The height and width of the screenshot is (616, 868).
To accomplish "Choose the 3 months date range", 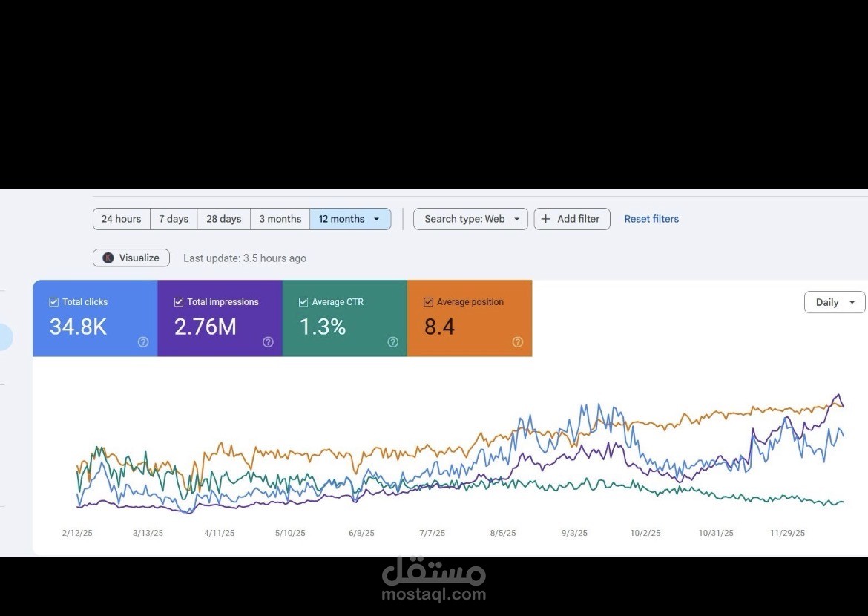I will [280, 219].
